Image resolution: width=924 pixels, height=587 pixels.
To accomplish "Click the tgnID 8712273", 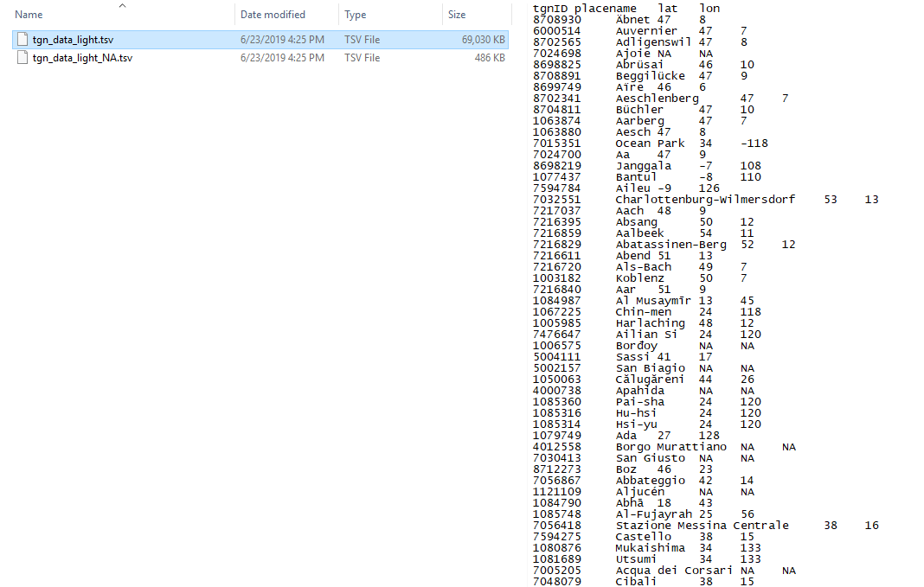I will (557, 469).
